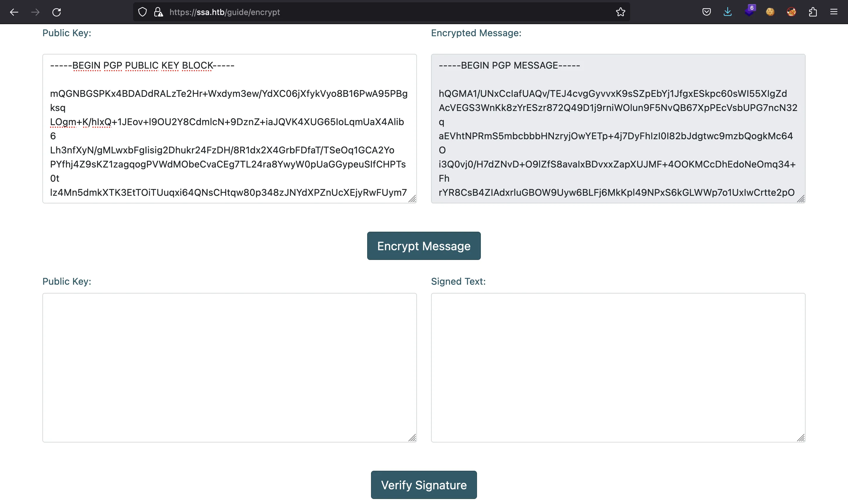Click message line starting 'rYR8CsB4ZIAdxrluGBOW'
Screen dimensions: 848x504
tap(617, 193)
